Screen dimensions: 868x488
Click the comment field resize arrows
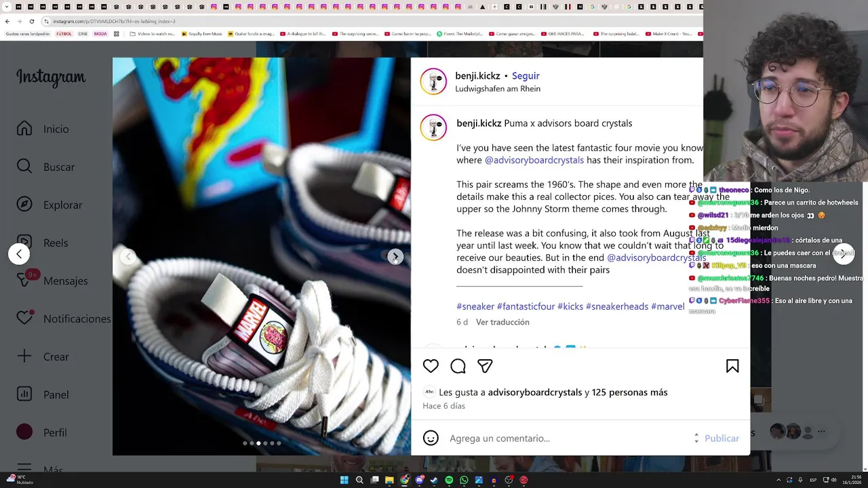tap(696, 439)
